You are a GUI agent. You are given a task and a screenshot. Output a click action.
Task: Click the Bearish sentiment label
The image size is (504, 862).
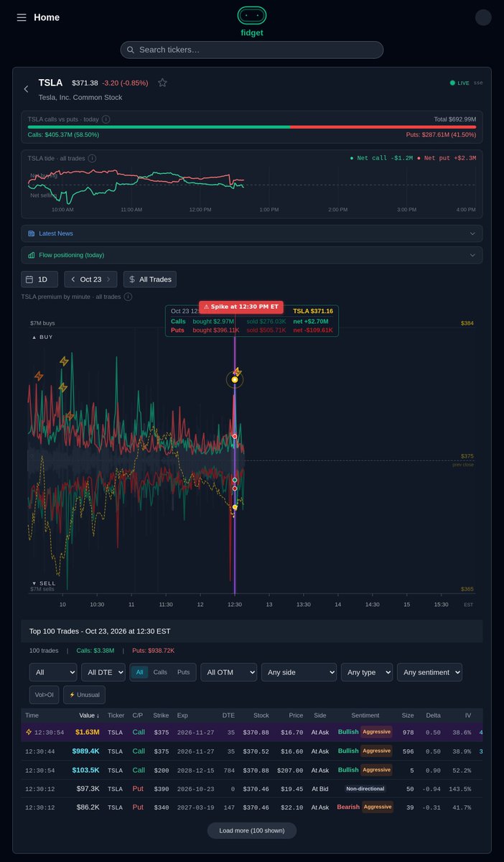(348, 807)
